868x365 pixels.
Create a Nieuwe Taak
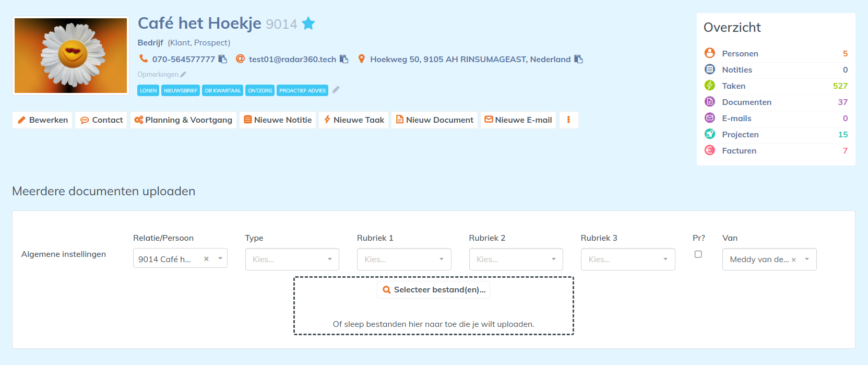[x=354, y=120]
